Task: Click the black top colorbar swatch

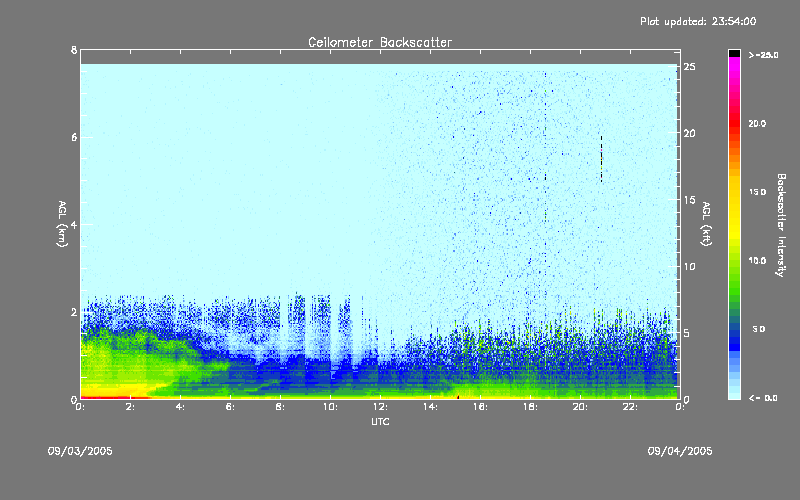Action: [x=734, y=53]
